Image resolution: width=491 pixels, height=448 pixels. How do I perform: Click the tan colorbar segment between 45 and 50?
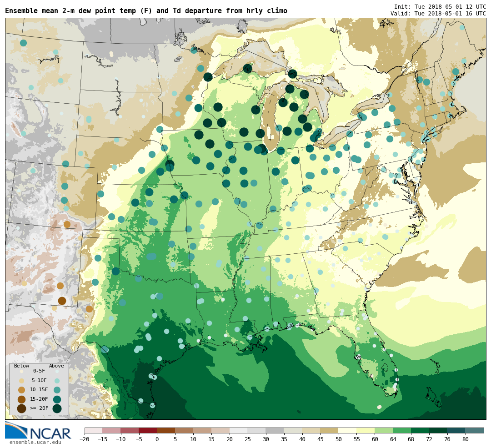pos(330,430)
